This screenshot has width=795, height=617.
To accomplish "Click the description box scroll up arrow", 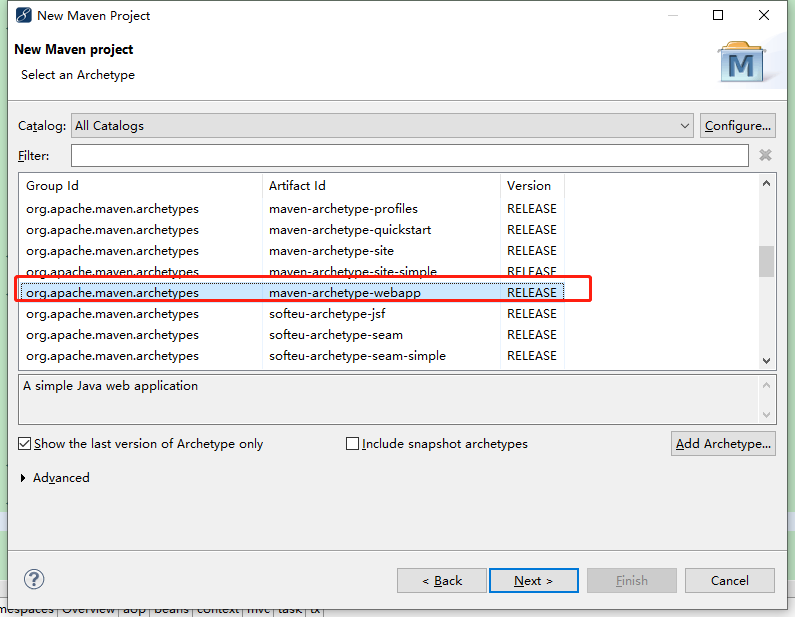I will tap(766, 385).
